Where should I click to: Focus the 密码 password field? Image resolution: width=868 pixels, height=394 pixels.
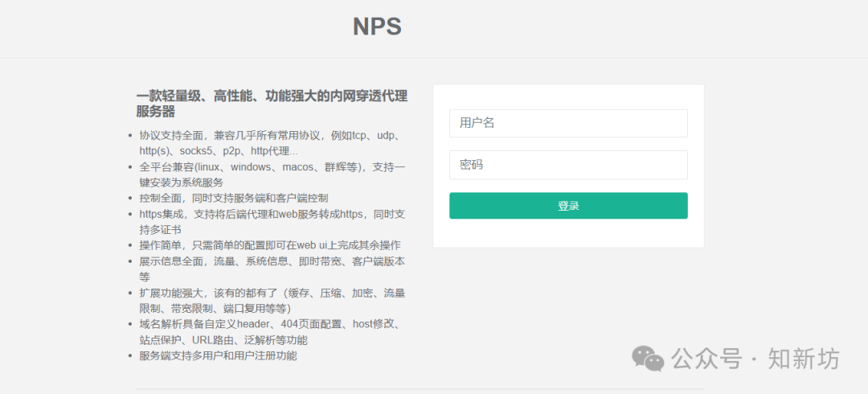[x=568, y=165]
